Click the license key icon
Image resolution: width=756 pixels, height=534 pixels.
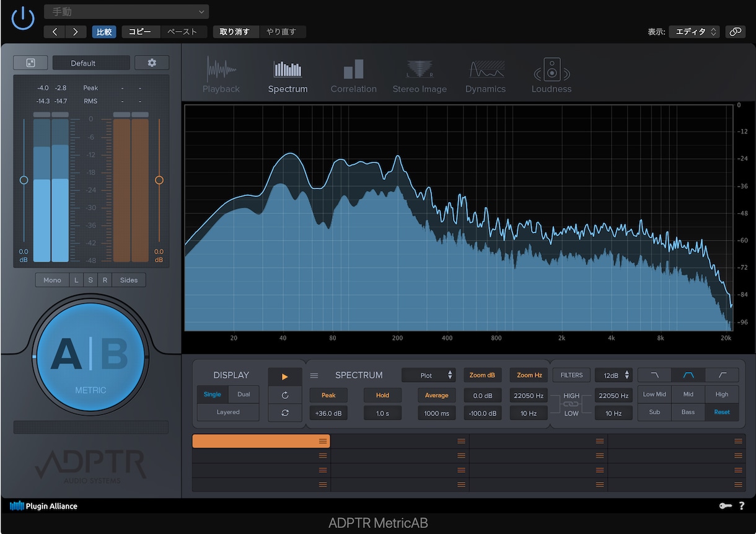click(x=726, y=506)
